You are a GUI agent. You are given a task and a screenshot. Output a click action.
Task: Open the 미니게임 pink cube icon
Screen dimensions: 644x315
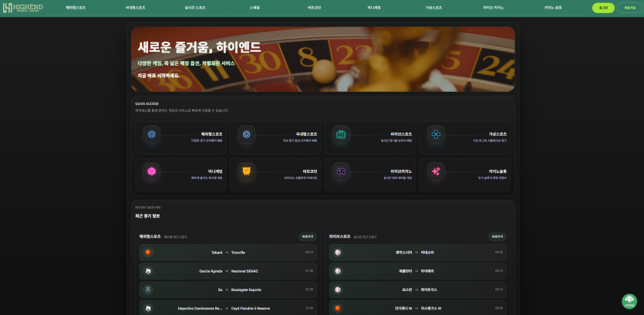pos(152,171)
